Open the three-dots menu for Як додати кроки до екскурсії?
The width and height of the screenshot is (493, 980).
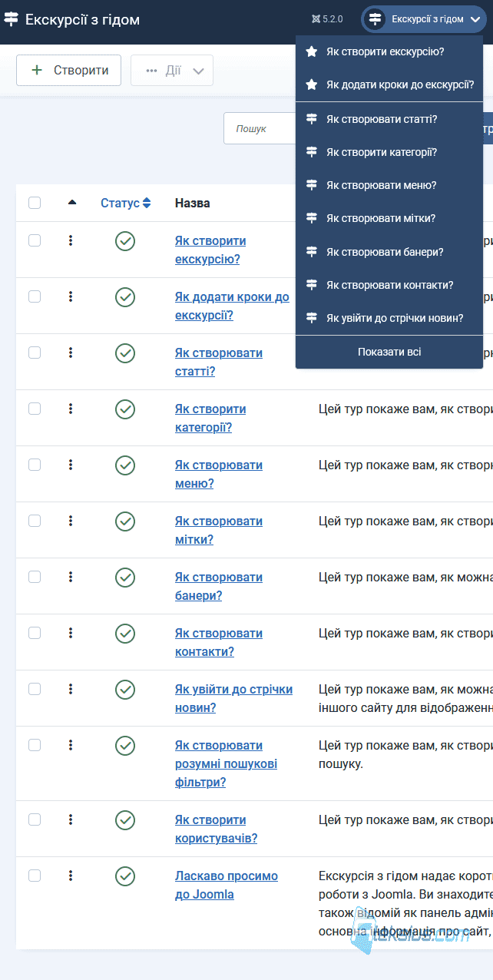click(x=71, y=296)
